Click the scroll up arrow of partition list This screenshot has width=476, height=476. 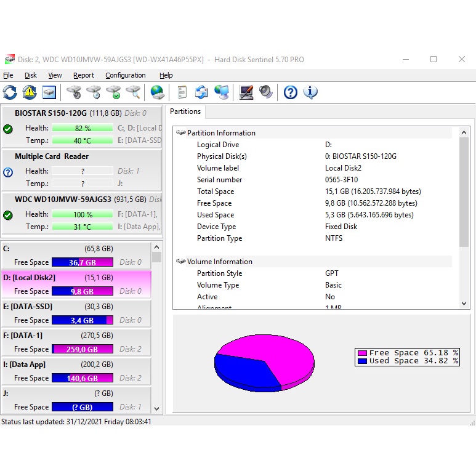pos(156,247)
